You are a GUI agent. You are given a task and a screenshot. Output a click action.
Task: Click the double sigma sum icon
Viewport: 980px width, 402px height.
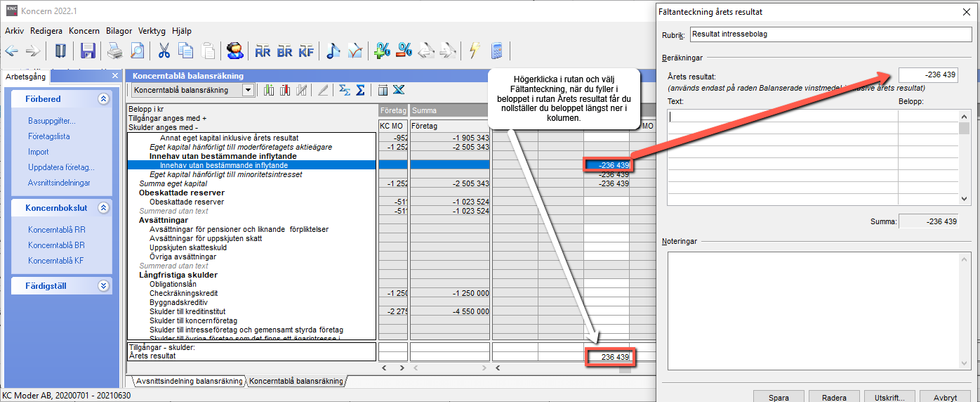pyautogui.click(x=345, y=90)
